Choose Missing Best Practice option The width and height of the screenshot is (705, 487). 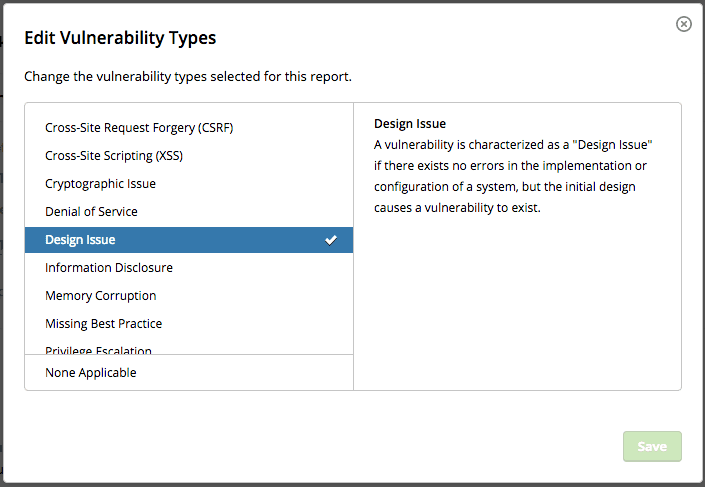[103, 324]
